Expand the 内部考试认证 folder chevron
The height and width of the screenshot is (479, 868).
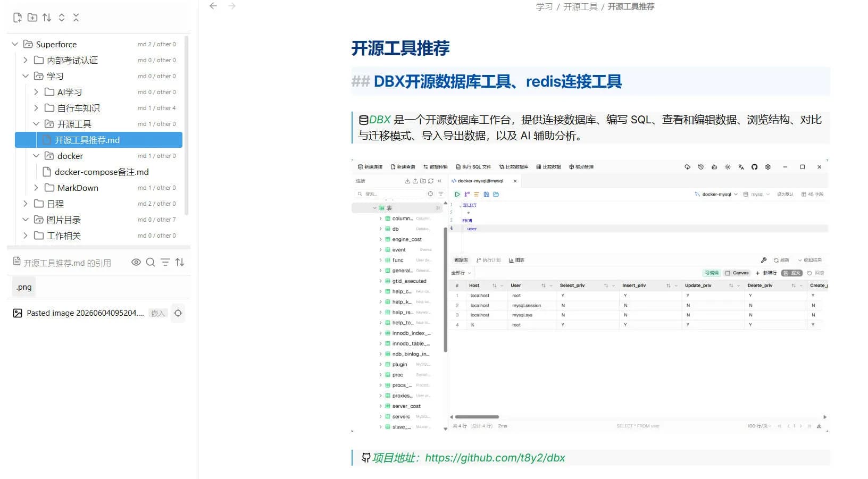(x=25, y=60)
